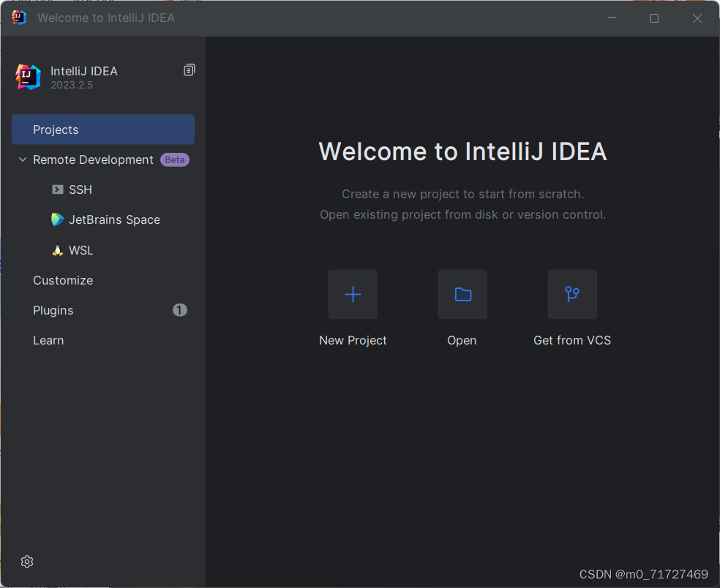
Task: Choose SSH remote development
Action: click(x=80, y=189)
